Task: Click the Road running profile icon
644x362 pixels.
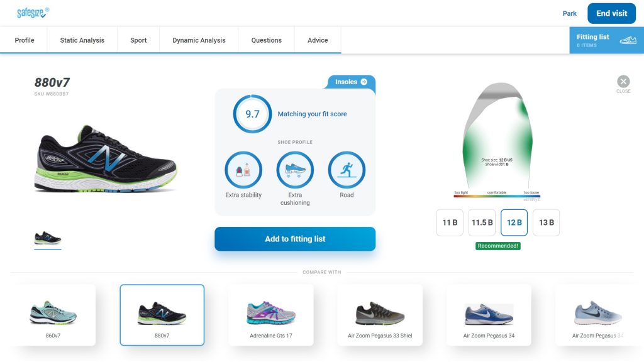Action: (347, 170)
